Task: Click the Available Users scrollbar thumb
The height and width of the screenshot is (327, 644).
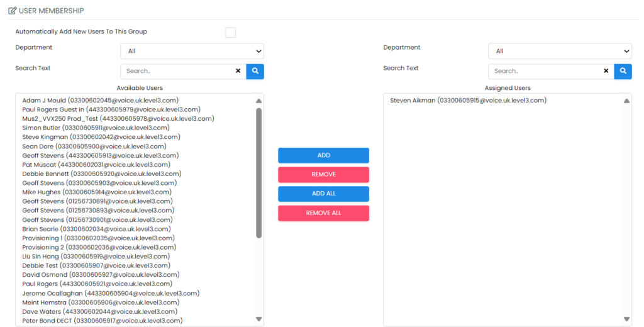Action: pos(258,173)
